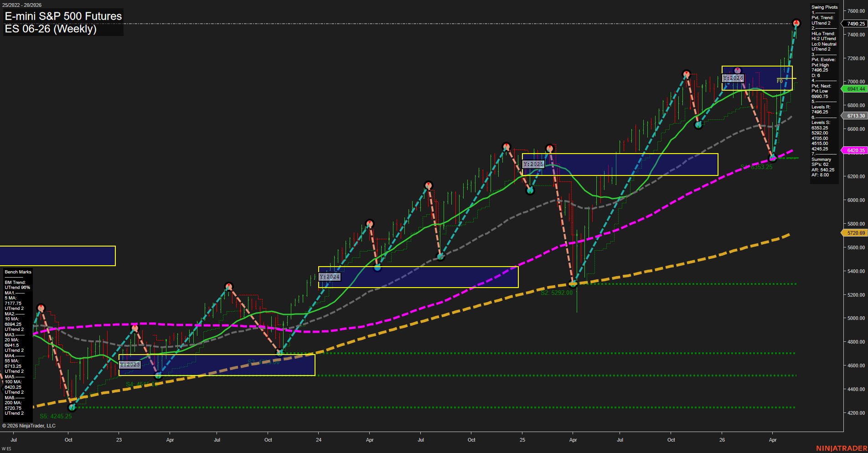Click the Levels R: label
The image size is (868, 453).
(x=821, y=107)
